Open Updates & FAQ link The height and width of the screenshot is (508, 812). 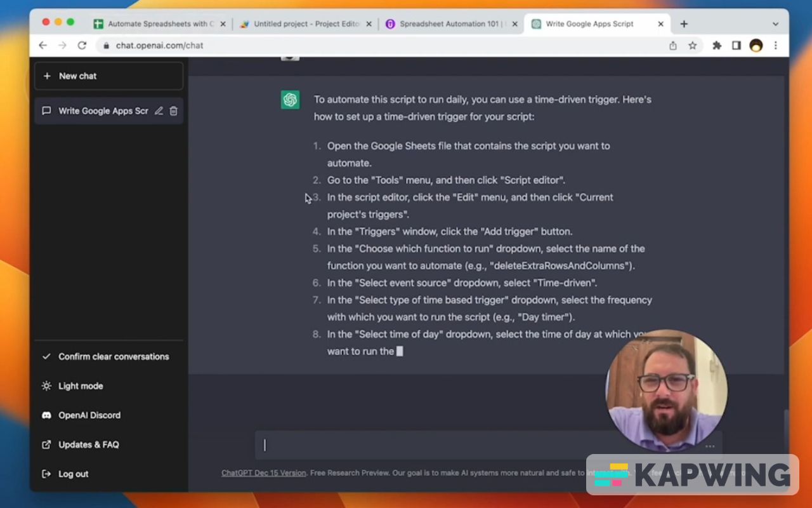pyautogui.click(x=108, y=444)
